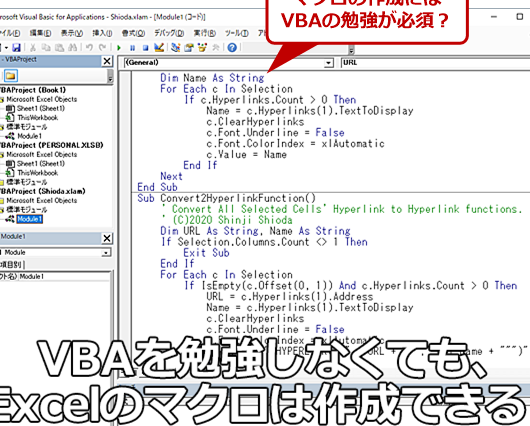Open the (General) object dropdown
The image size is (530, 426).
(328, 63)
